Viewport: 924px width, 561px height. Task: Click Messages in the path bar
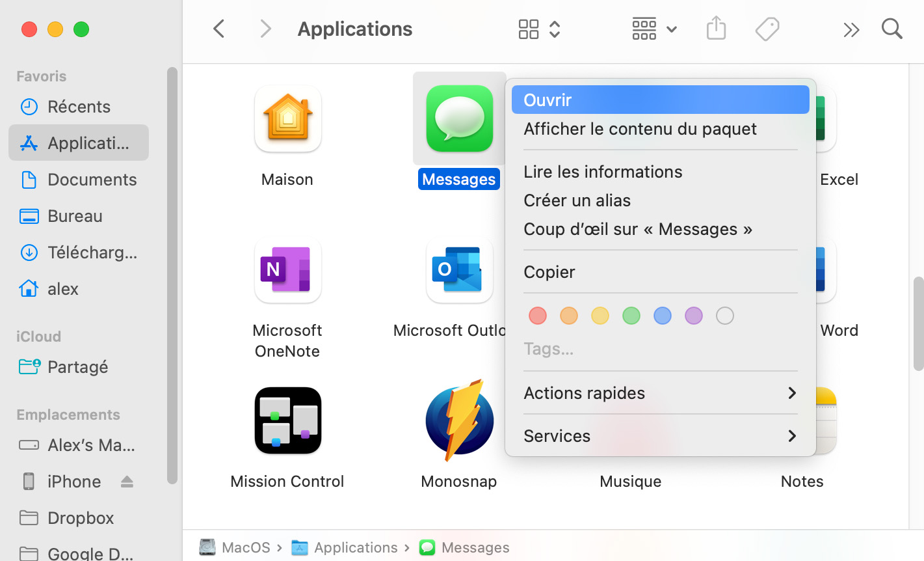coord(464,547)
